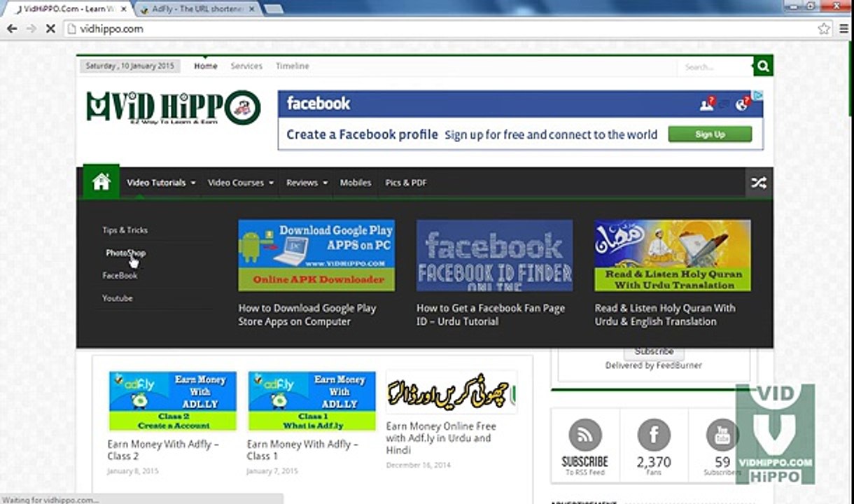Click the '2,370' fans count
The width and height of the screenshot is (854, 504).
coord(654,462)
